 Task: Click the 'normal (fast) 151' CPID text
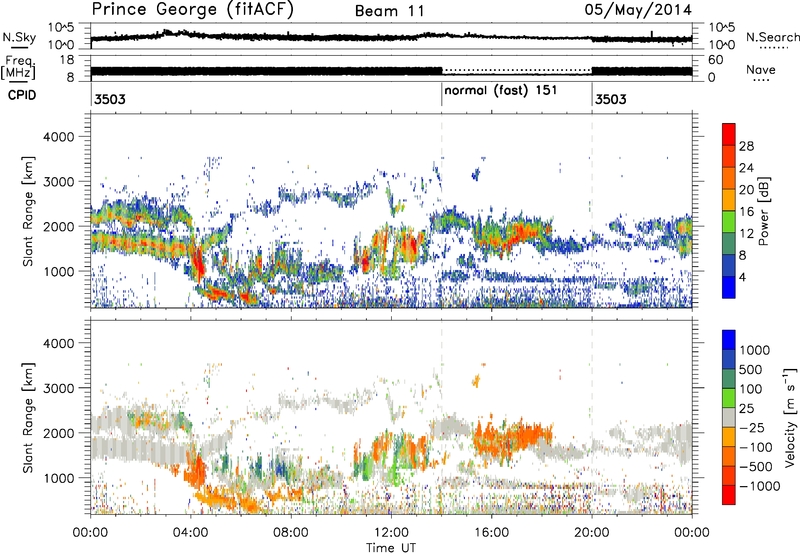pos(501,91)
